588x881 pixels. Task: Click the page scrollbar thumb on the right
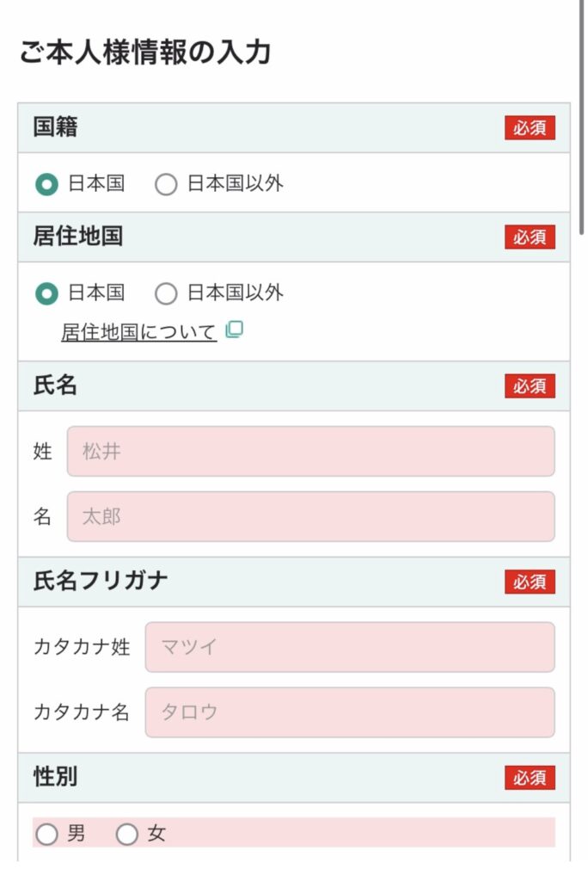(x=582, y=116)
